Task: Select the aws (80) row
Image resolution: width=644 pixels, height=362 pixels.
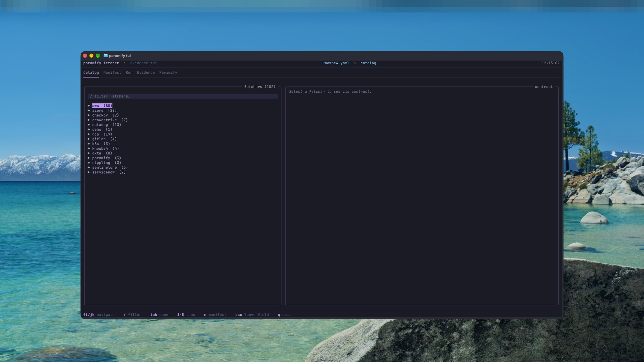Action: pos(102,106)
